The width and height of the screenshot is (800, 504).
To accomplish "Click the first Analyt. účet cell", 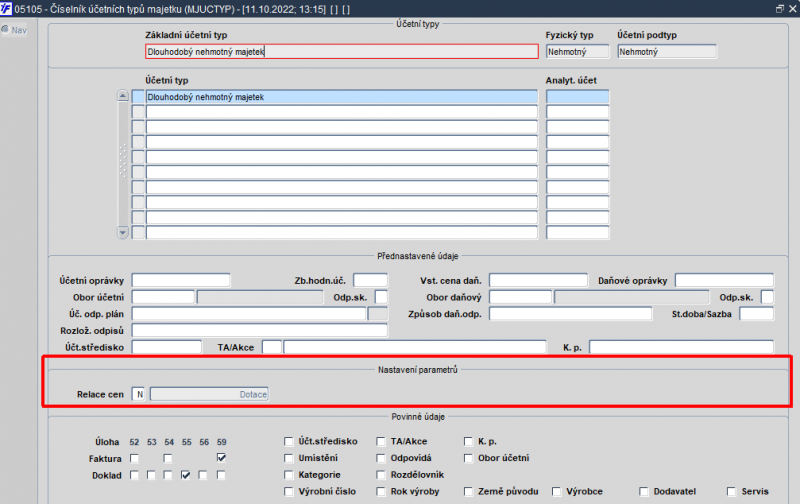I will [x=577, y=97].
